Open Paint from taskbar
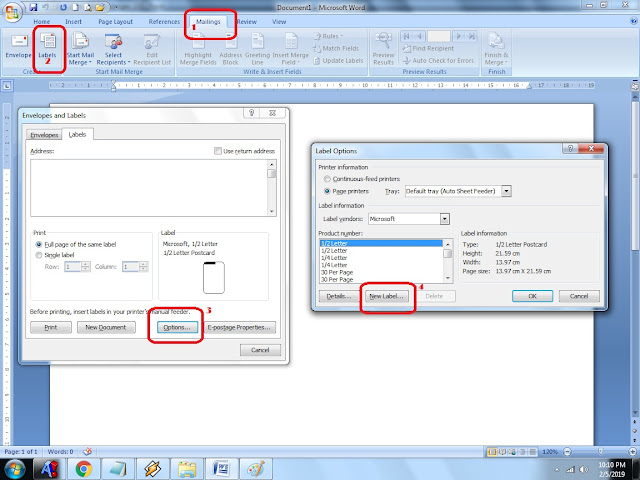 [x=256, y=469]
